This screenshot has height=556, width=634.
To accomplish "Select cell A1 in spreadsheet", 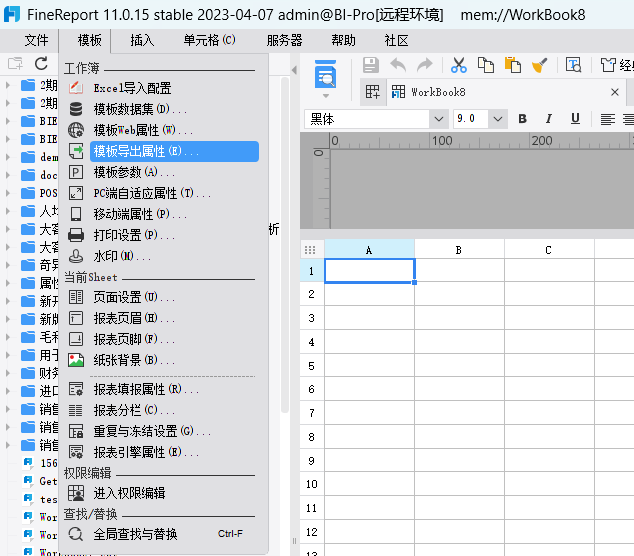I will click(369, 271).
